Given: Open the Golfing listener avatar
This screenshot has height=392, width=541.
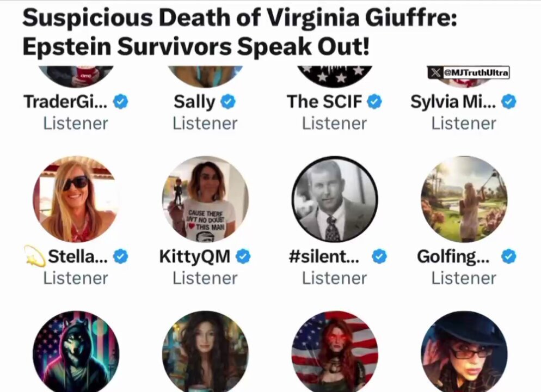Looking at the screenshot, I should pos(464,199).
